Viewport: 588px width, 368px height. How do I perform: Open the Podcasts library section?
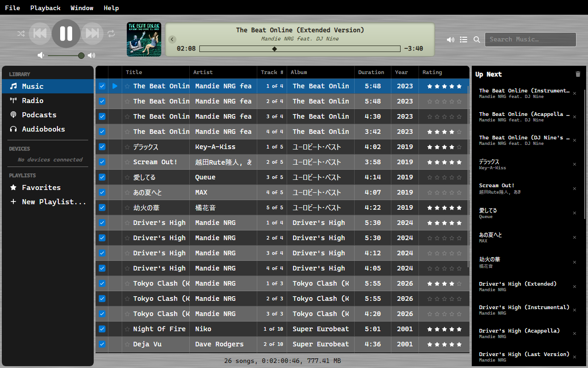point(48,115)
